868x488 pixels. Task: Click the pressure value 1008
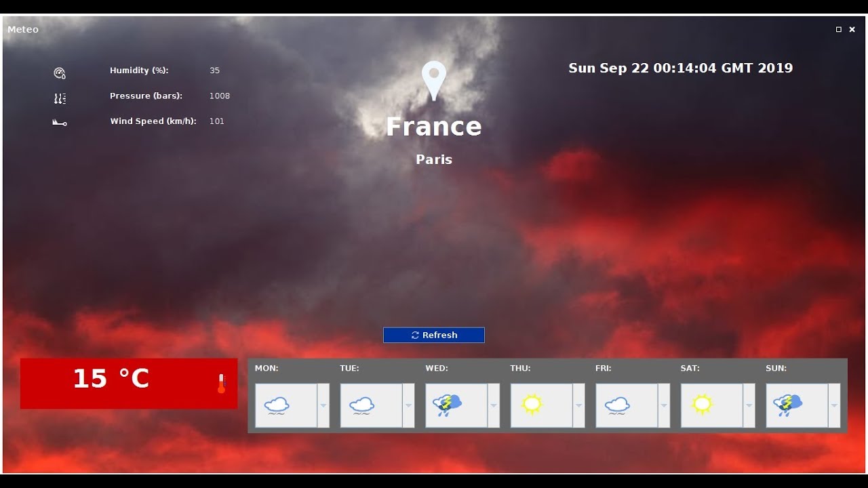(x=220, y=96)
